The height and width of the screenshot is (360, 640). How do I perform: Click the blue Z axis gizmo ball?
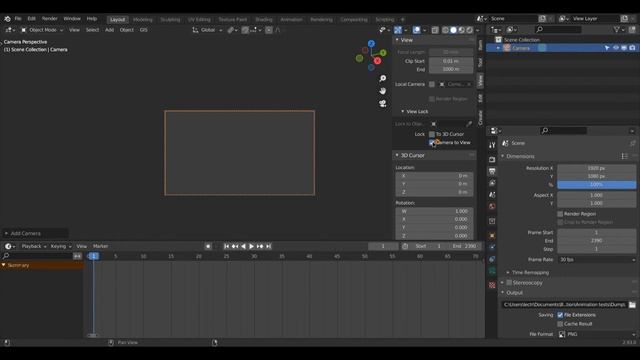[x=371, y=44]
